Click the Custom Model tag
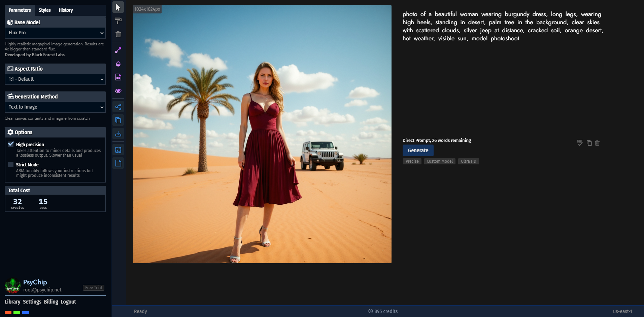The height and width of the screenshot is (317, 644). 440,161
